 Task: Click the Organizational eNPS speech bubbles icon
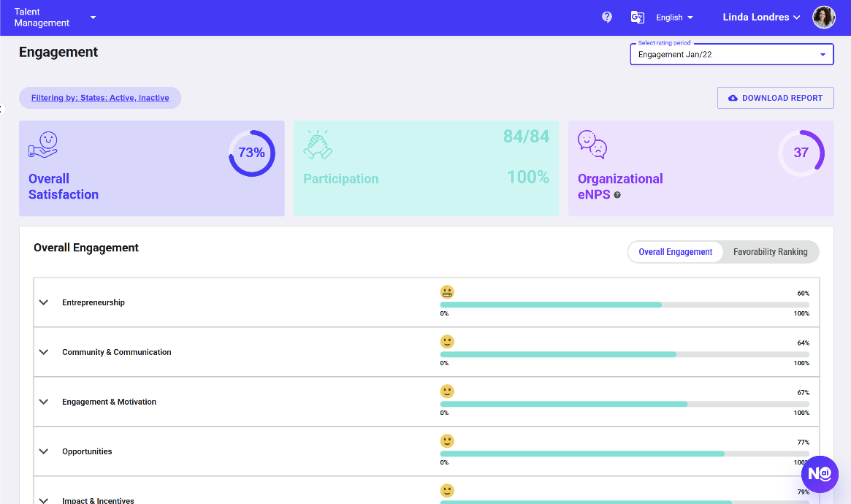click(592, 145)
